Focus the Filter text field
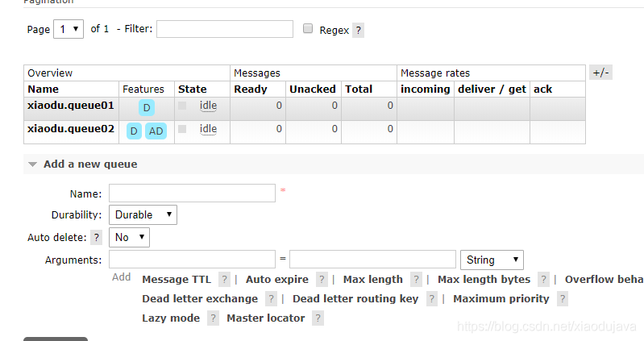The height and width of the screenshot is (341, 644). 225,29
